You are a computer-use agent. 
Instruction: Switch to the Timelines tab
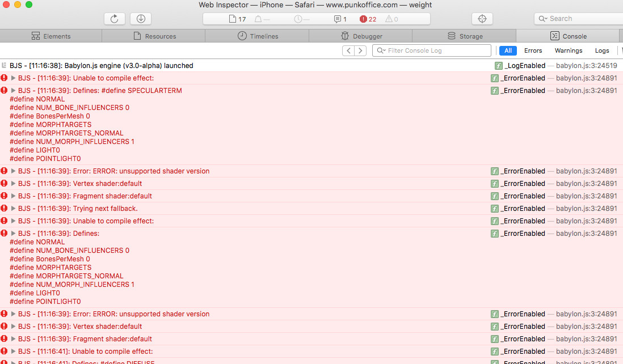click(258, 36)
